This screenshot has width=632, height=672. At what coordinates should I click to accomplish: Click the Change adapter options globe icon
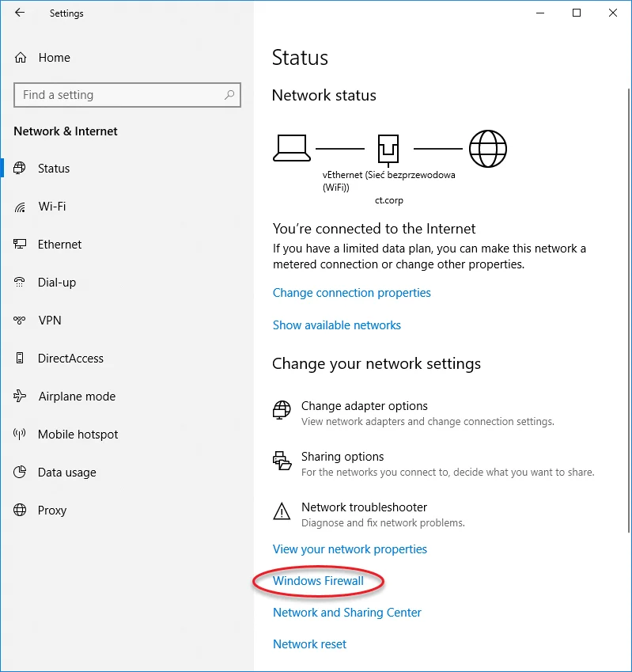pyautogui.click(x=282, y=411)
